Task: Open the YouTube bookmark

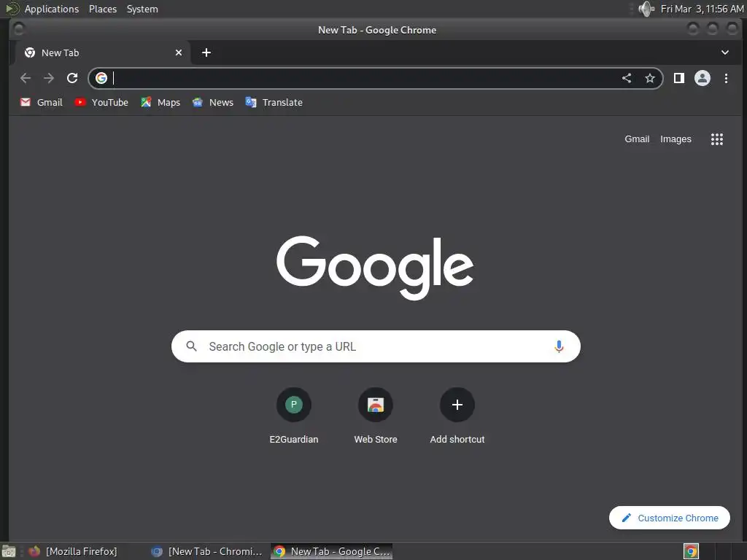Action: 101,102
